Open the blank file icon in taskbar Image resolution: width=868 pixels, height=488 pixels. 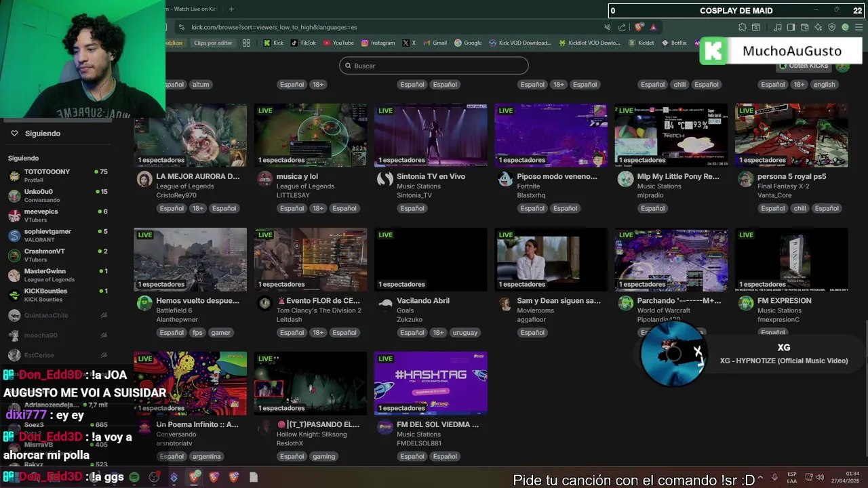(253, 477)
